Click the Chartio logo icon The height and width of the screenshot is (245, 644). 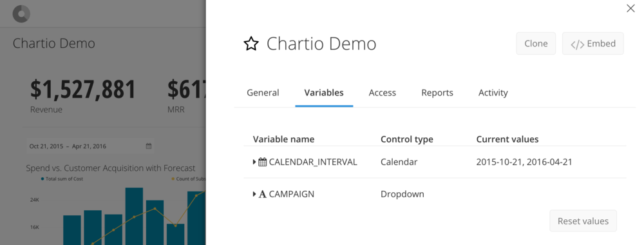pyautogui.click(x=21, y=14)
